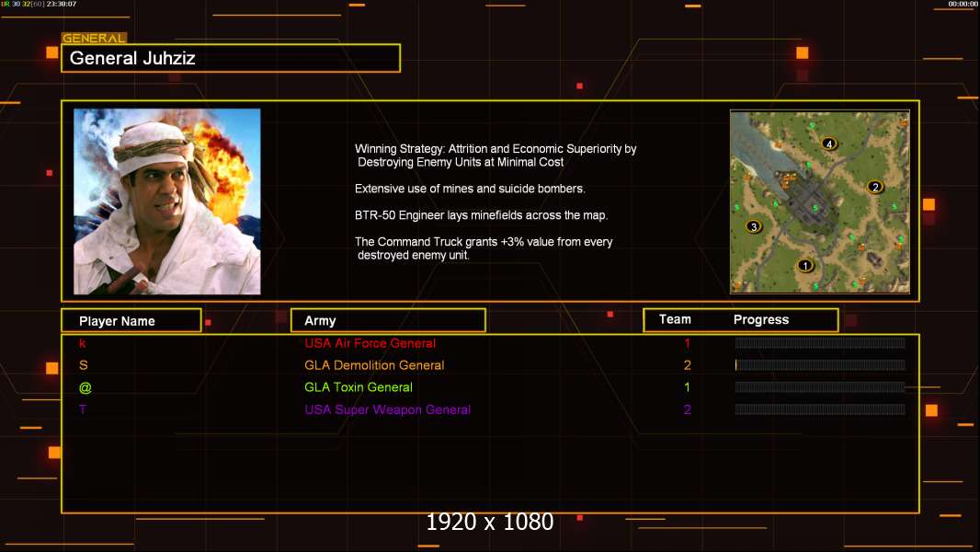980x552 pixels.
Task: Click the Player Name column header
Action: (x=131, y=321)
